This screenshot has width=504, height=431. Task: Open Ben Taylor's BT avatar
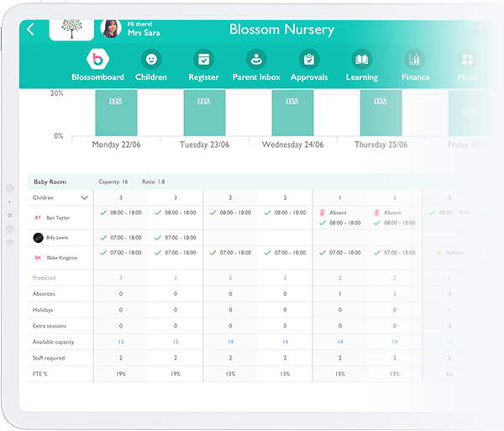pos(38,218)
